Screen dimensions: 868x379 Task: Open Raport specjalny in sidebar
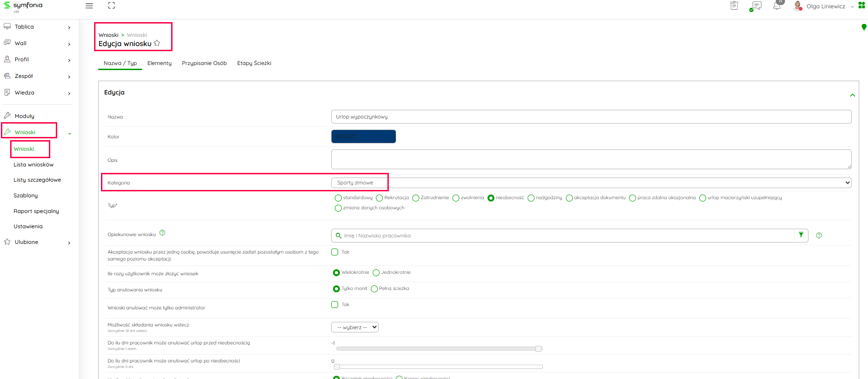pyautogui.click(x=36, y=211)
